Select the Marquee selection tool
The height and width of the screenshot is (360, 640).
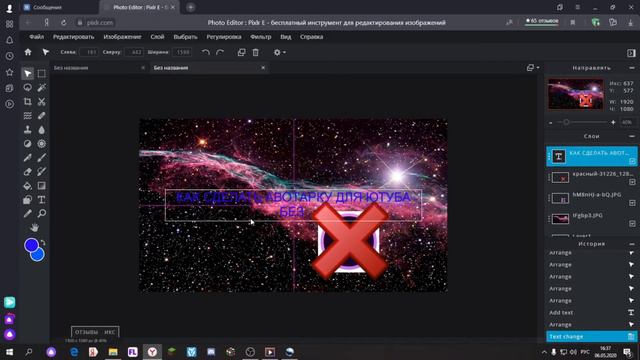pos(42,73)
